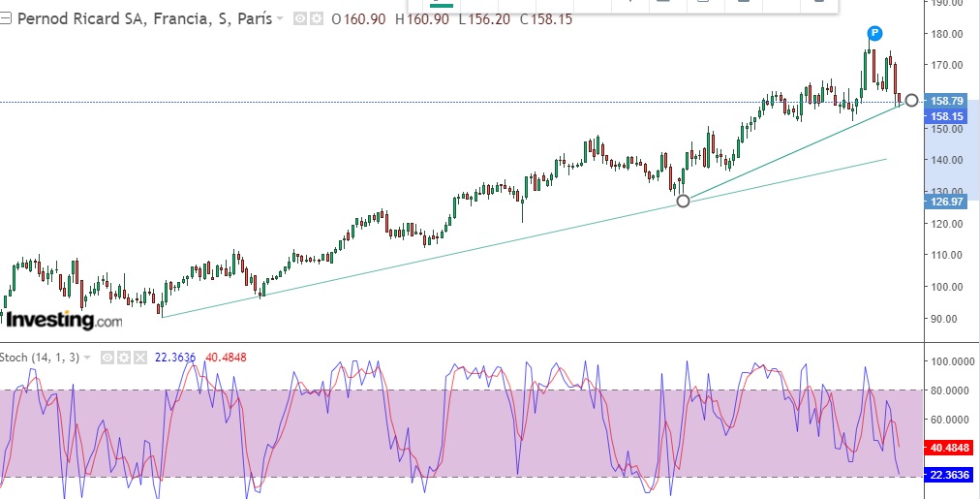Screen dimensions: 980x499
Task: Click the 158.15 current price label
Action: coord(946,116)
